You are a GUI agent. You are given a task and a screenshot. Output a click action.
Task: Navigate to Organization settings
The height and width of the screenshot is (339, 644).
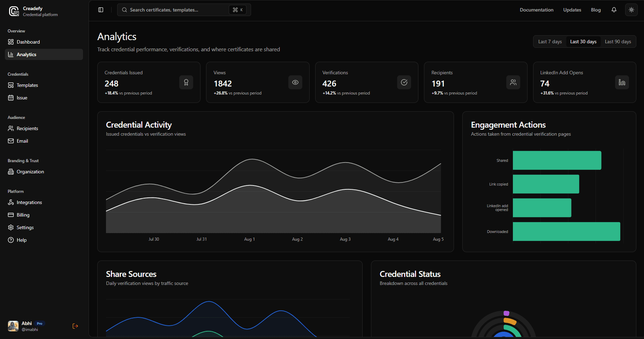tap(44, 172)
